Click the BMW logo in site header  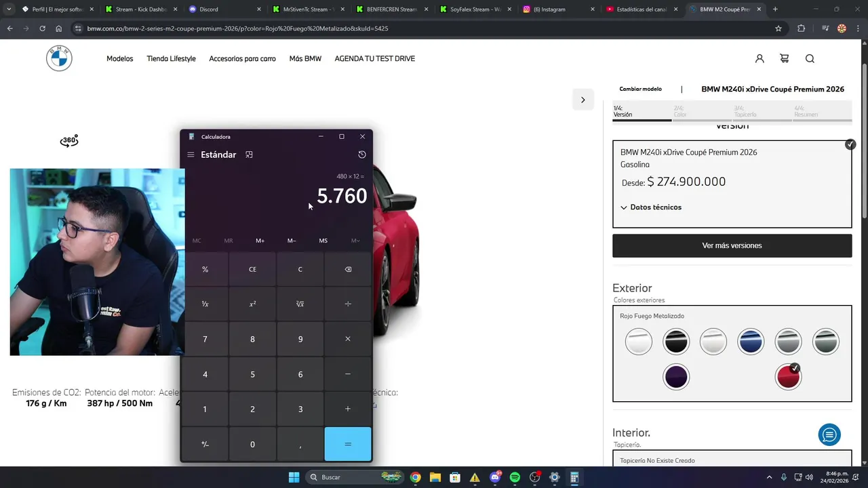pos(59,58)
